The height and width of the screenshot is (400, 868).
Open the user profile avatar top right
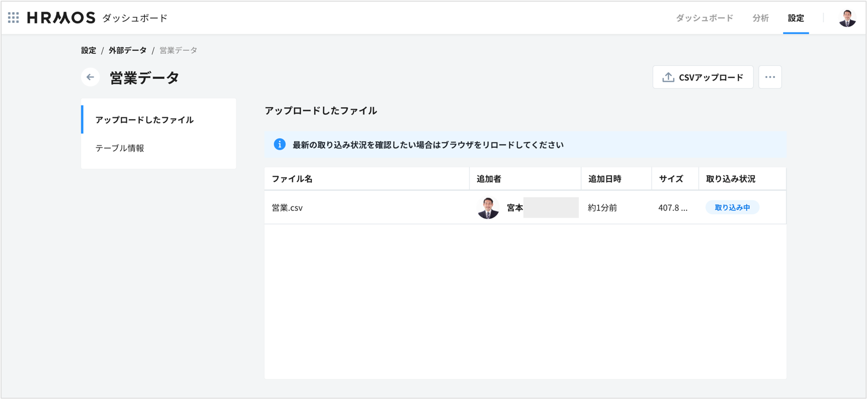coord(848,18)
